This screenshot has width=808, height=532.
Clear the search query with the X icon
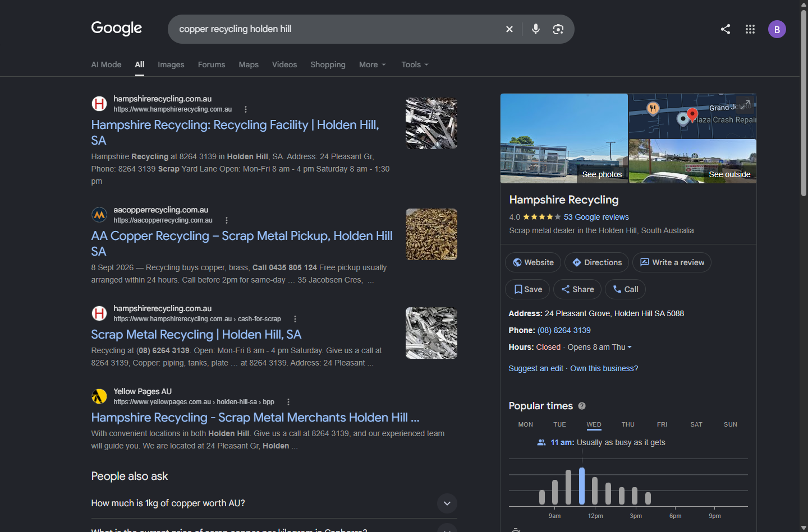pyautogui.click(x=509, y=29)
